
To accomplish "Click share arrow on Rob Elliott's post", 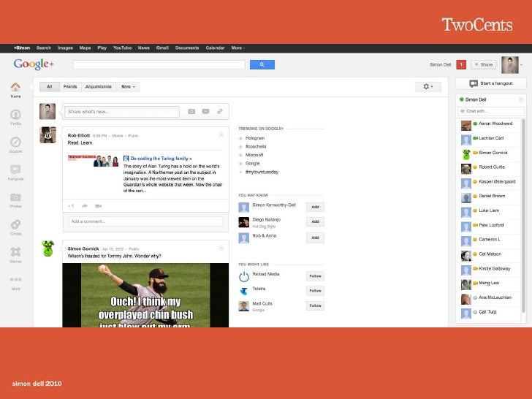I will click(x=85, y=206).
